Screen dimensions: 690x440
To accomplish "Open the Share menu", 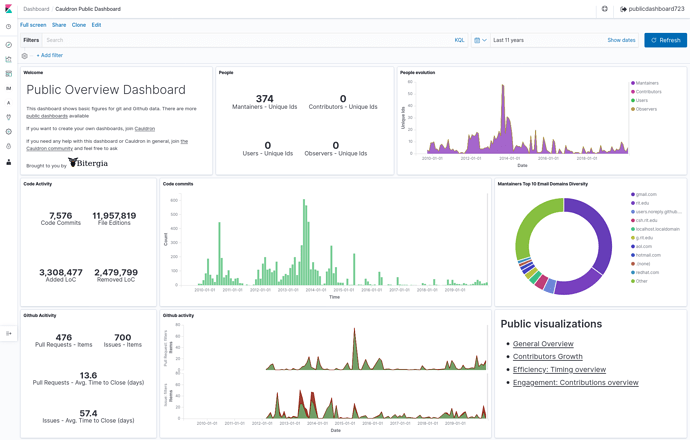I will click(x=59, y=25).
